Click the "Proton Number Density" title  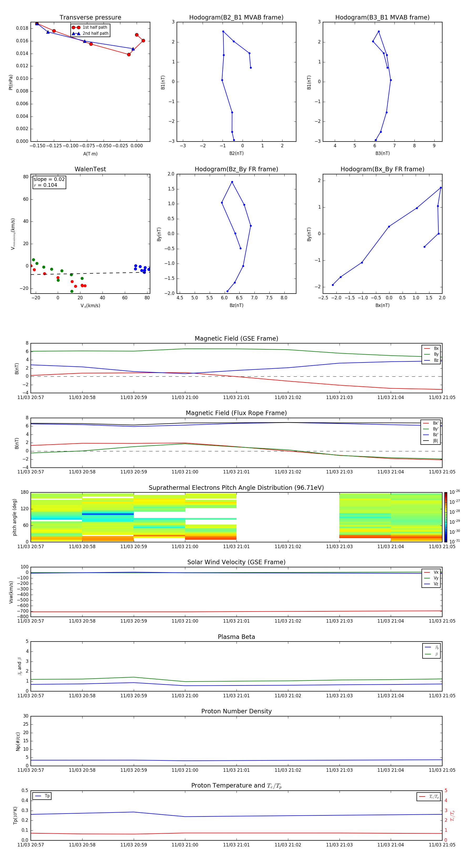(x=236, y=711)
